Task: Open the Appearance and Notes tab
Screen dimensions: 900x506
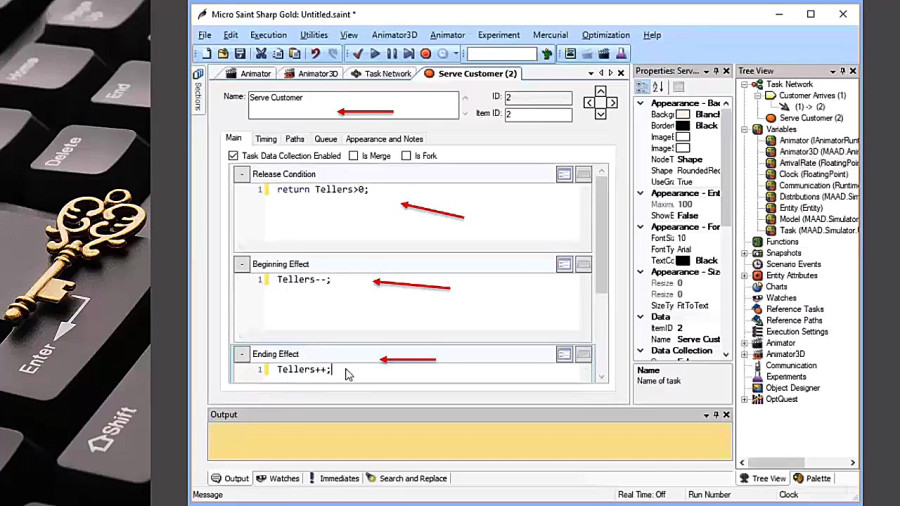Action: tap(384, 139)
